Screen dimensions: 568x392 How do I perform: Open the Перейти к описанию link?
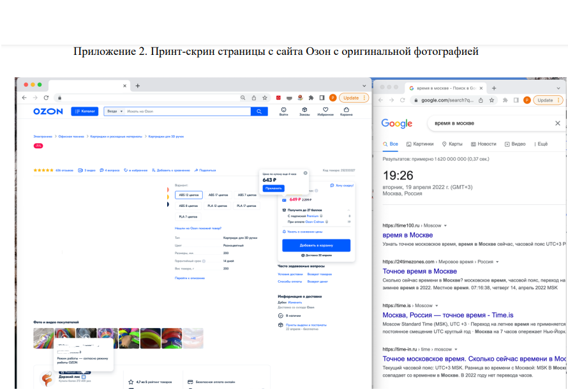point(190,278)
